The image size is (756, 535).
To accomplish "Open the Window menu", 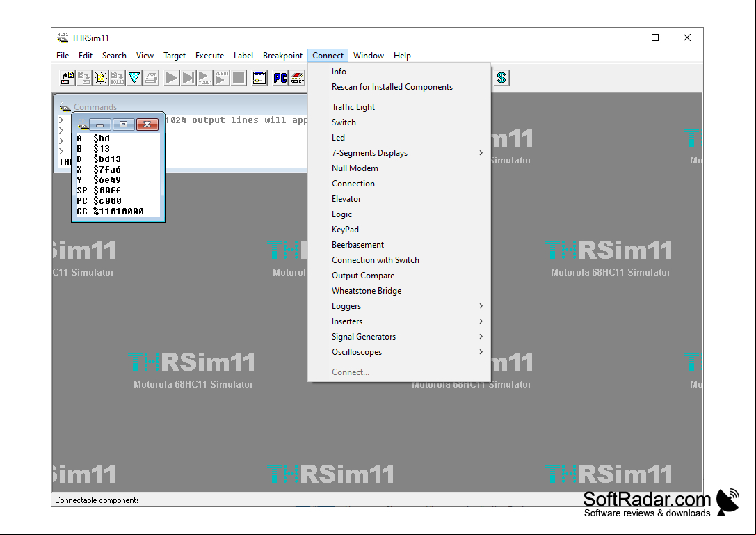I will coord(369,56).
